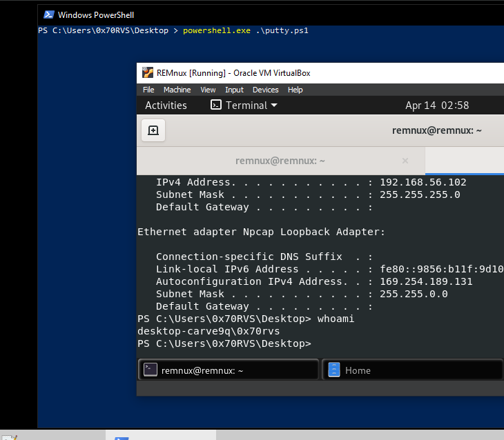Open the Devices menu
504x440 pixels.
click(x=266, y=90)
